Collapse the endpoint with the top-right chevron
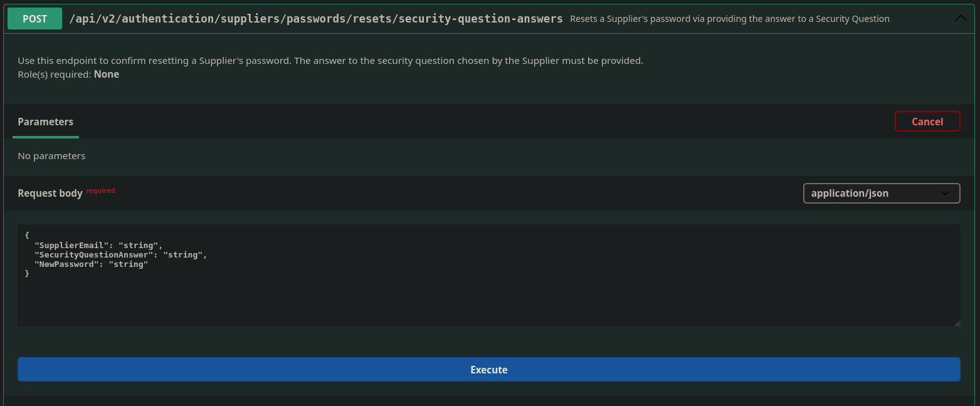The width and height of the screenshot is (980, 406). click(x=961, y=19)
